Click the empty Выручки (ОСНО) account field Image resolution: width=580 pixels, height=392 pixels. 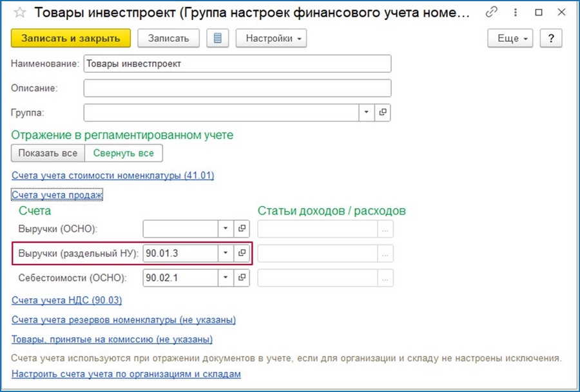click(180, 229)
